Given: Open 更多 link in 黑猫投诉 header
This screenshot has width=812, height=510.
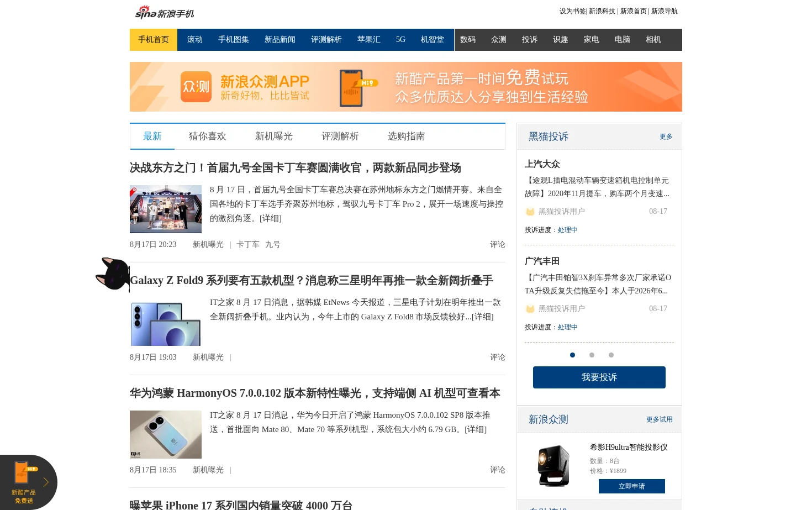Looking at the screenshot, I should 666,136.
